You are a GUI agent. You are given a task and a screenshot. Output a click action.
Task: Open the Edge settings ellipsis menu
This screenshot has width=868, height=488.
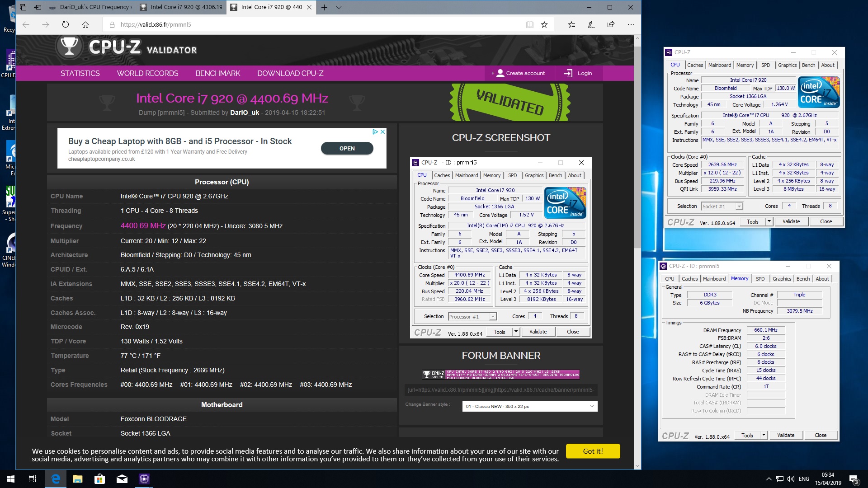(631, 24)
